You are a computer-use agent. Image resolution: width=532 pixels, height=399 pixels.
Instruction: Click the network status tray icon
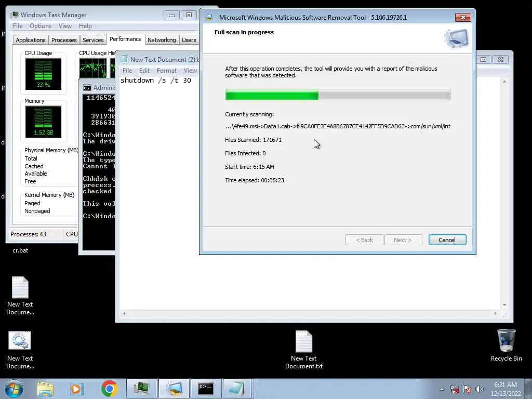[454, 389]
